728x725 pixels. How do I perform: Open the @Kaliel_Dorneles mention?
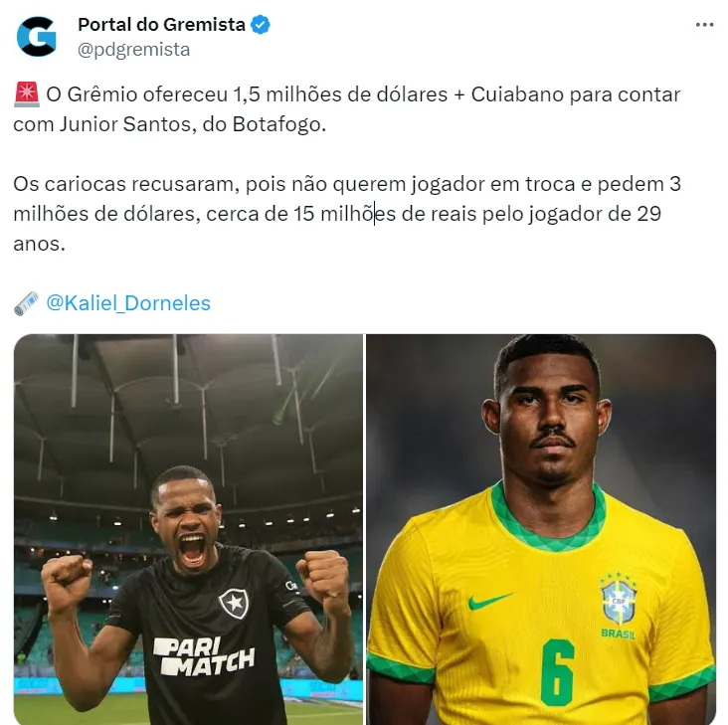tap(128, 303)
